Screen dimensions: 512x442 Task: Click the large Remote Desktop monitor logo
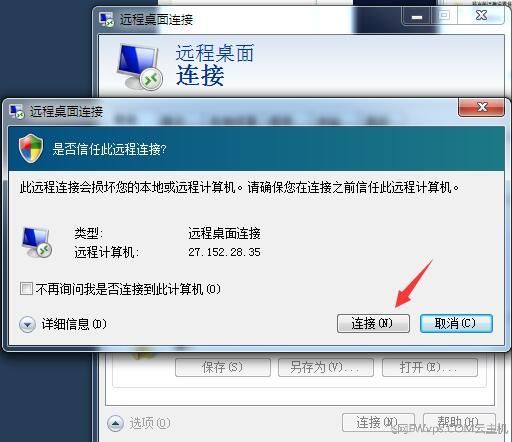click(140, 68)
